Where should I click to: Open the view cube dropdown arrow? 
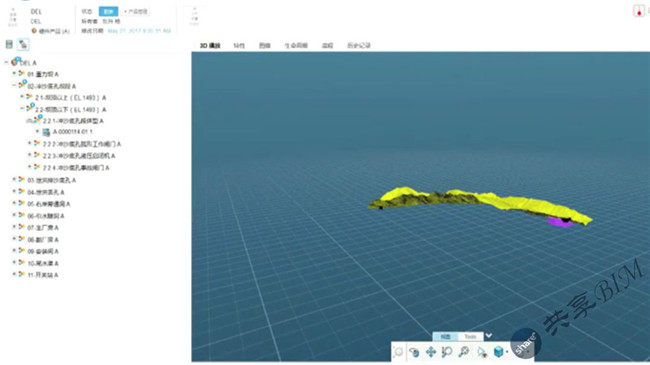point(507,353)
